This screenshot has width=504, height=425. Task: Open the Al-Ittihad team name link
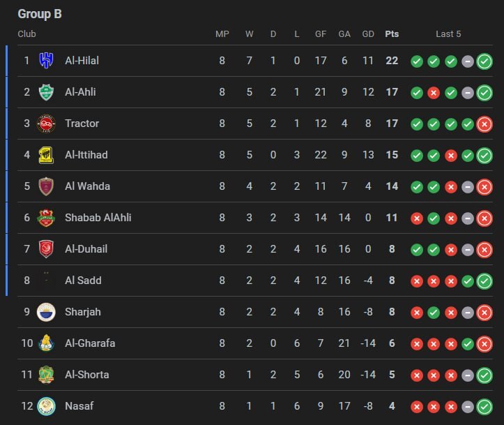pos(86,155)
